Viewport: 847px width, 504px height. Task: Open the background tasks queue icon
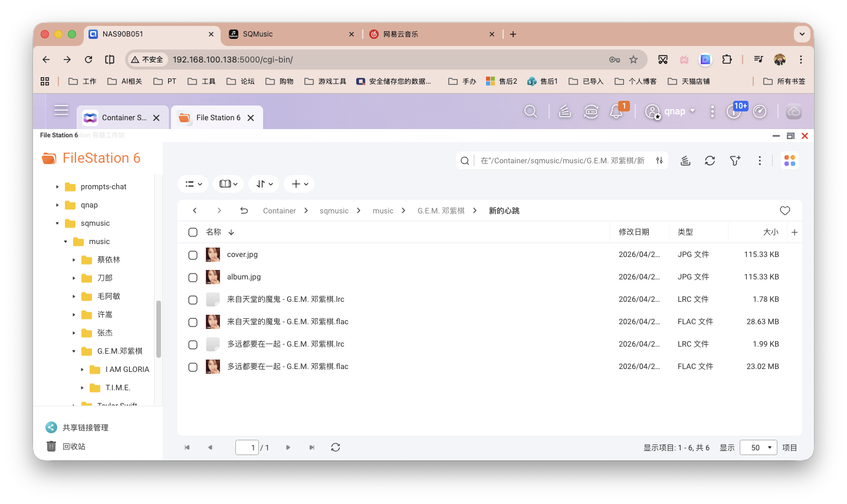[x=565, y=111]
